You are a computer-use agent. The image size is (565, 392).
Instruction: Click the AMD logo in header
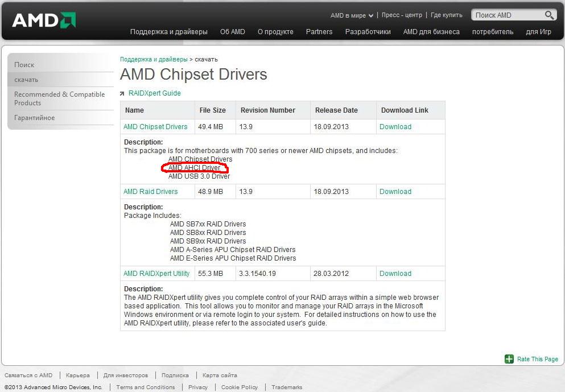pyautogui.click(x=44, y=20)
